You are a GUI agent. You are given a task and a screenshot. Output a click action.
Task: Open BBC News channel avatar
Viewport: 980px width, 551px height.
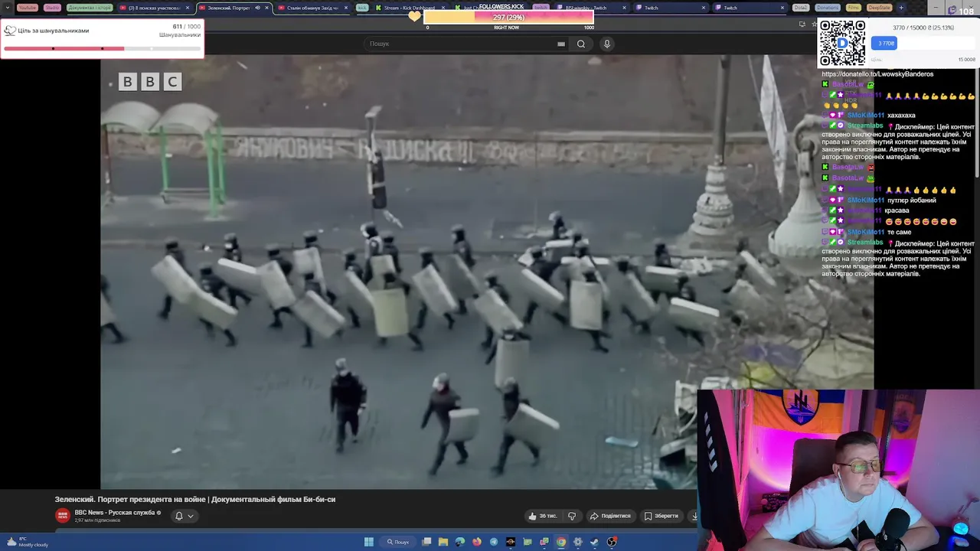tap(62, 516)
